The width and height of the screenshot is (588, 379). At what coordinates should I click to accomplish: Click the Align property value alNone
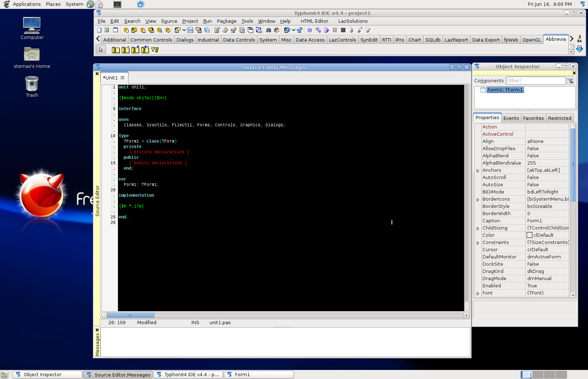547,141
